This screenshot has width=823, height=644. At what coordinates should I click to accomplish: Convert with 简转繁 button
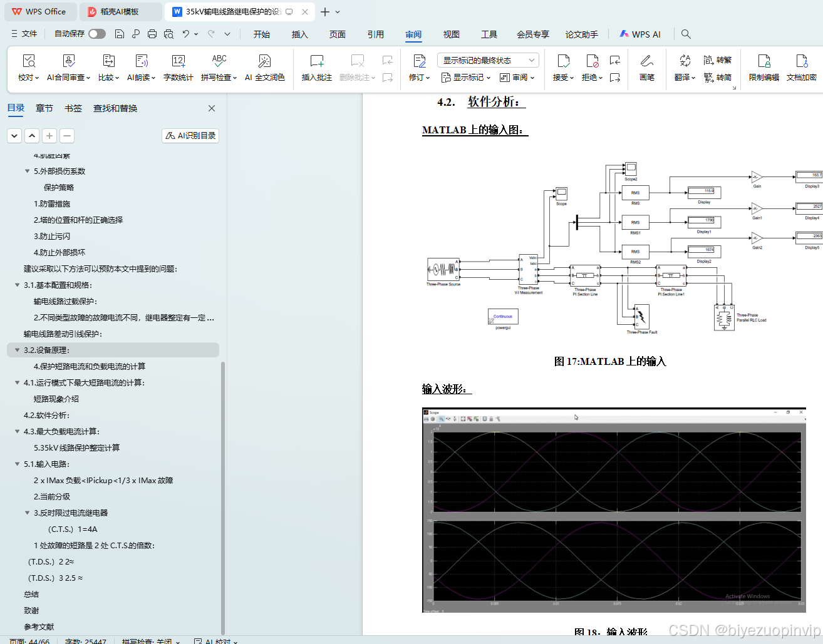tap(717, 60)
